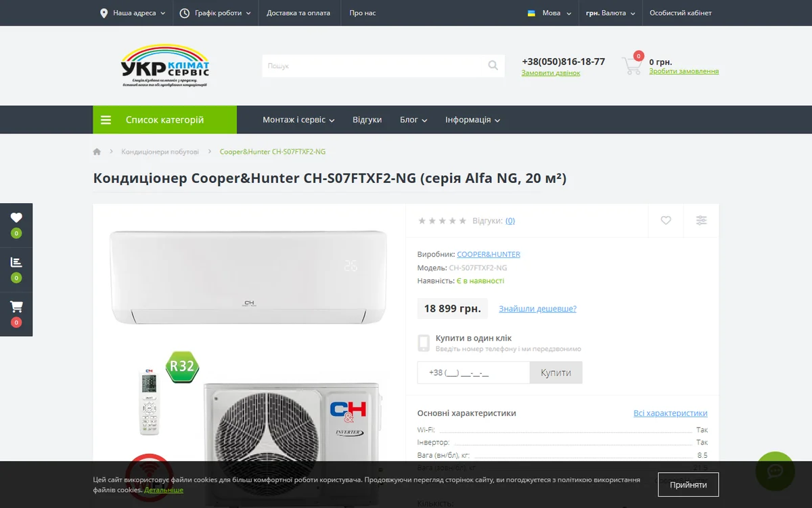Click the product star rating
Image resolution: width=812 pixels, height=508 pixels.
tap(442, 221)
